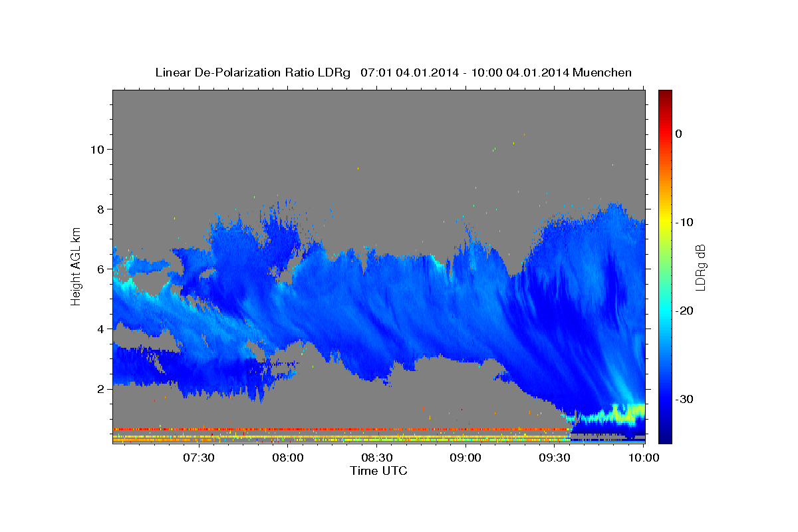Click the height axis label '8'
This screenshot has width=798, height=532.
102,209
